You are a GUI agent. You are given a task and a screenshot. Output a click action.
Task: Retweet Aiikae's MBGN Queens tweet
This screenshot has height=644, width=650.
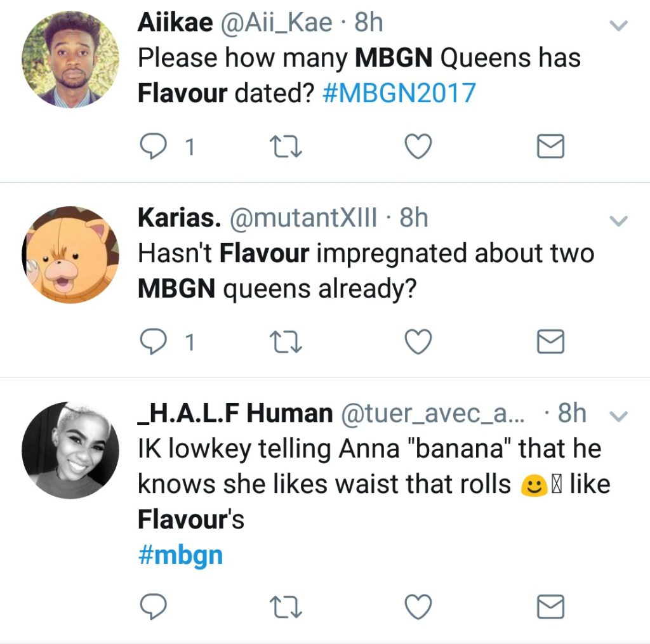[286, 147]
